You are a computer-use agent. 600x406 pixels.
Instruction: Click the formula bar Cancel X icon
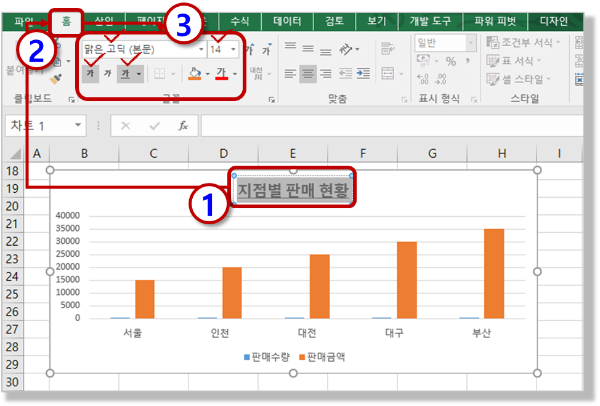coord(126,126)
